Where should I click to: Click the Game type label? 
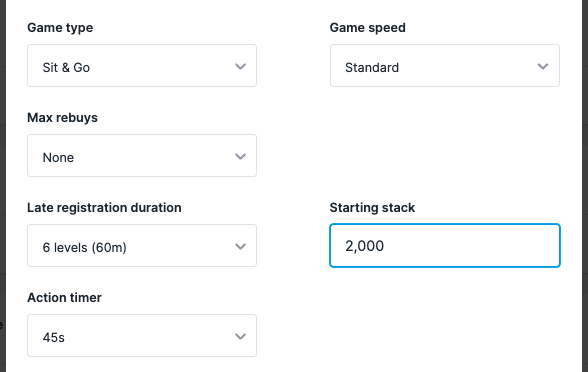60,28
